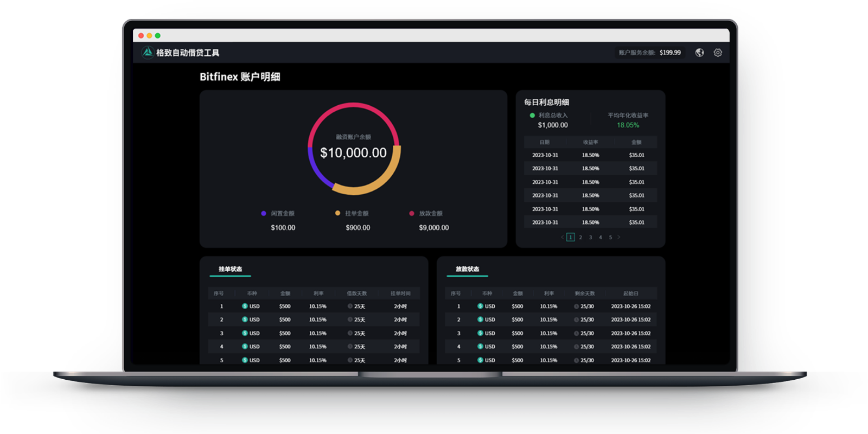Open the globe language icon
The height and width of the screenshot is (434, 868).
[700, 53]
